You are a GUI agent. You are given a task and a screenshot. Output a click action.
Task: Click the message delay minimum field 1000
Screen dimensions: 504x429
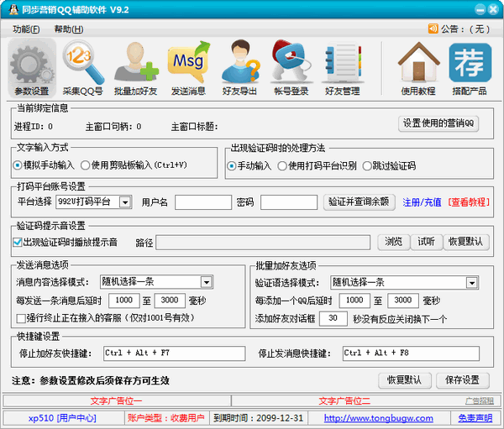point(124,301)
